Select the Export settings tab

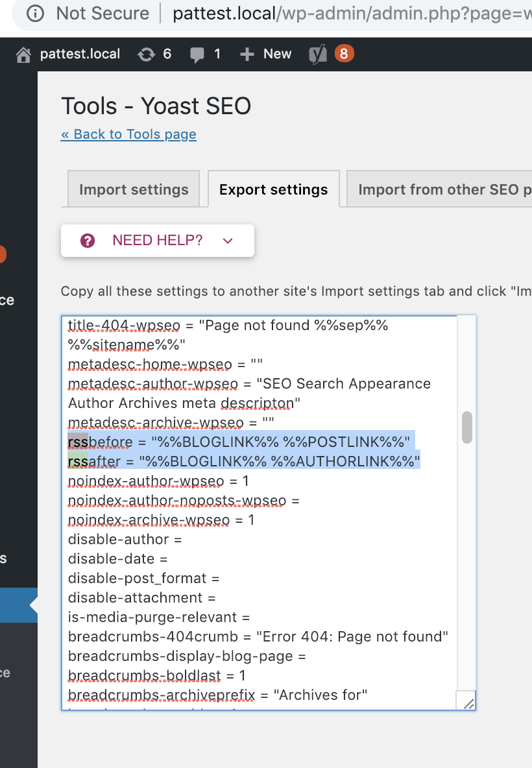point(273,189)
